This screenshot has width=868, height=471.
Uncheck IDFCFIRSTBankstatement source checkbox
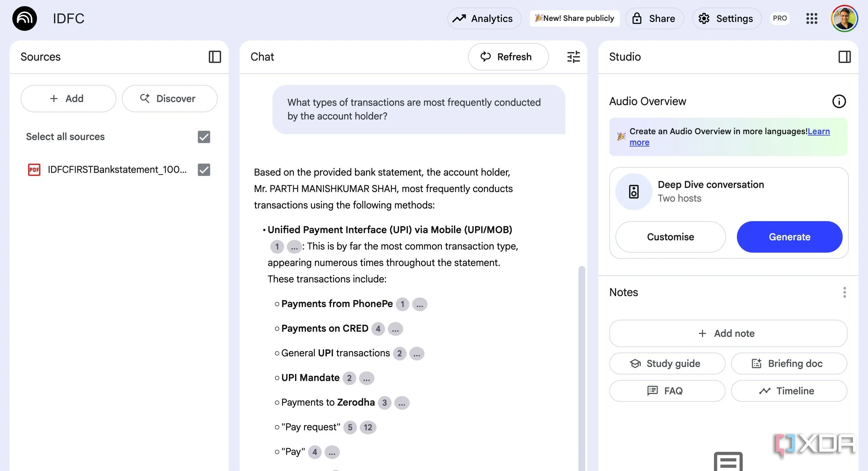204,170
